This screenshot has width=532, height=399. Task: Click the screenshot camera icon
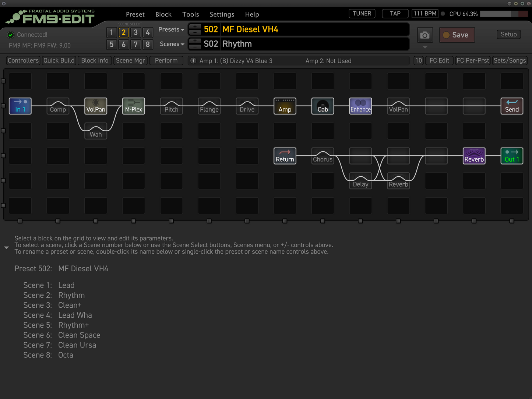[x=424, y=35]
